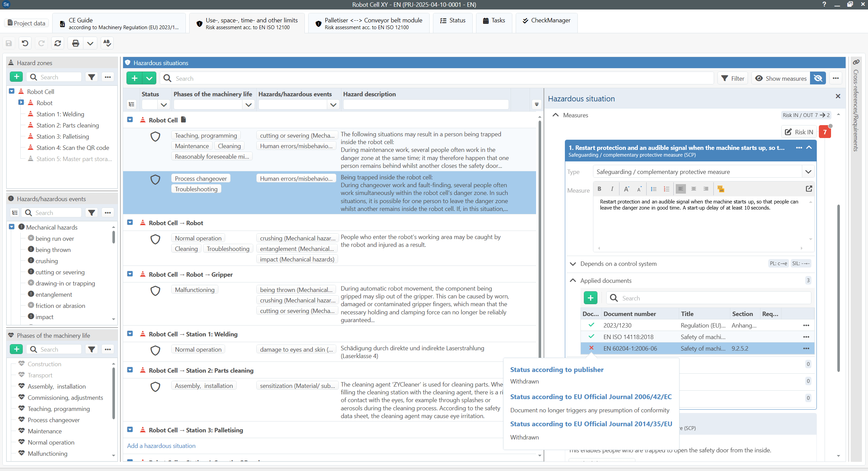The width and height of the screenshot is (868, 471).
Task: Open the Tasks tab
Action: pos(494,20)
